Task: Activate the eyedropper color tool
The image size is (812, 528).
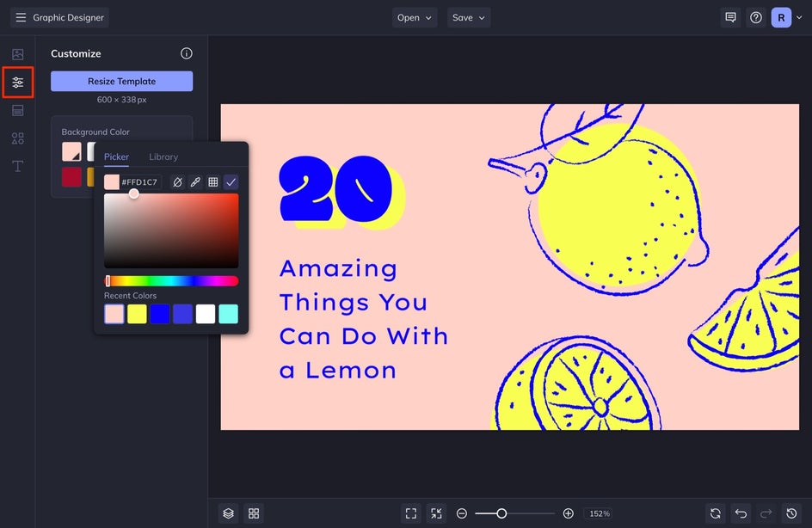Action: pyautogui.click(x=195, y=182)
